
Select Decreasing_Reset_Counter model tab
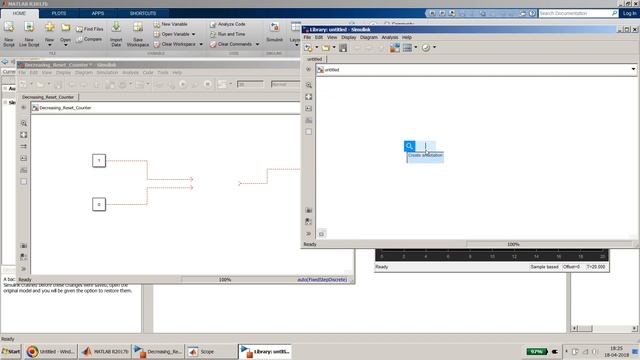coord(48,97)
